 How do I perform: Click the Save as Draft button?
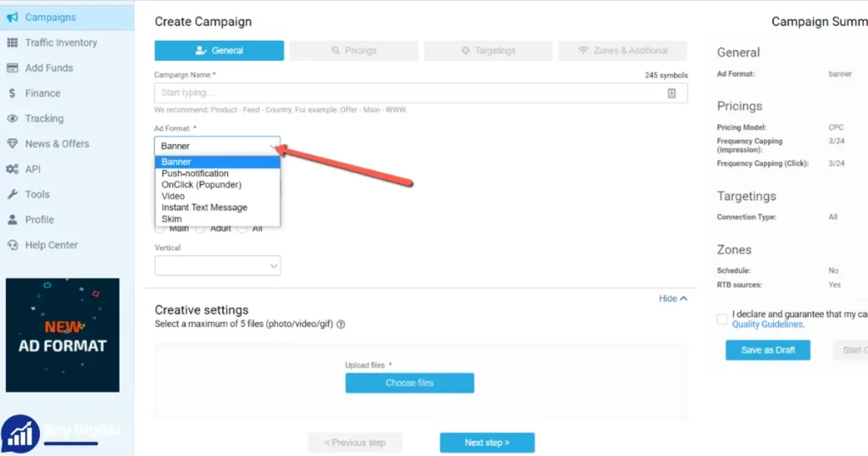click(768, 350)
